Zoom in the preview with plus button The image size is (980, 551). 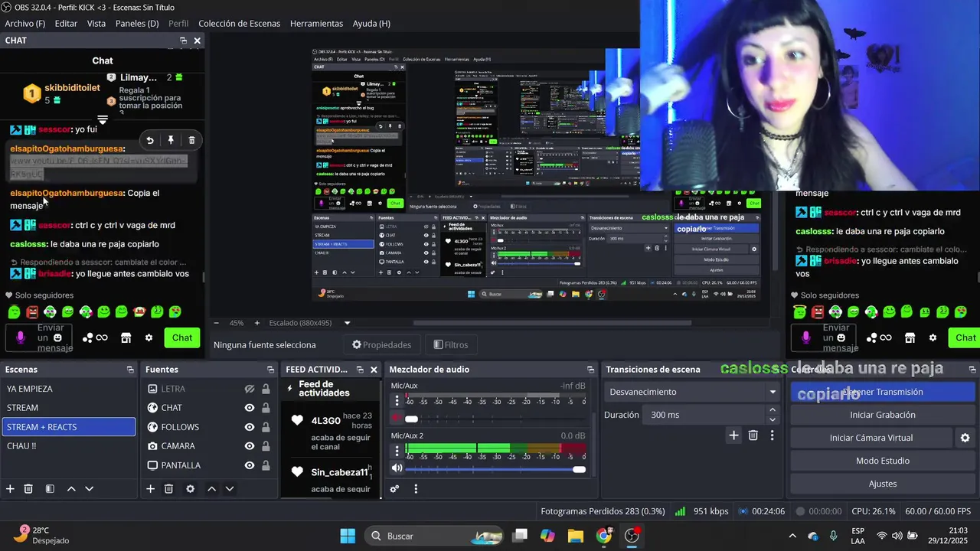(256, 323)
